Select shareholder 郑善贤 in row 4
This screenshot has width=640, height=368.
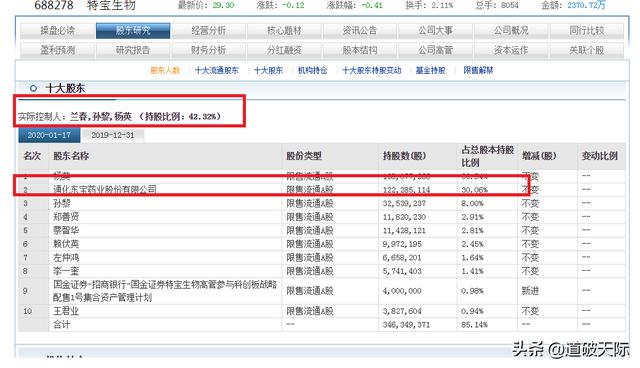66,217
